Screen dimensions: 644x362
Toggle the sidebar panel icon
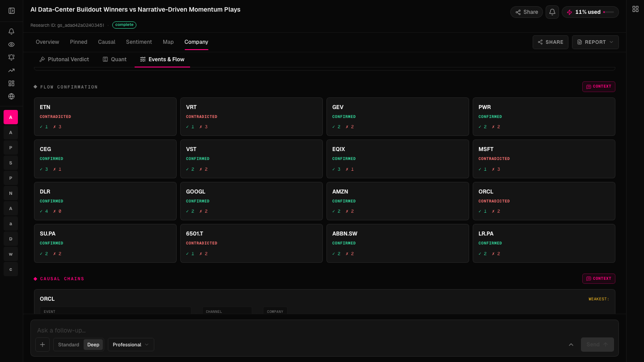coord(12,11)
